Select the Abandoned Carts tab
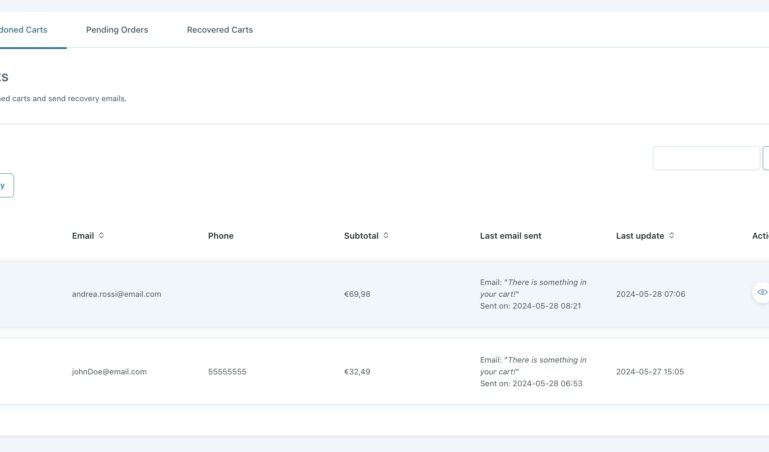Screen dimensions: 769x452 [24, 30]
